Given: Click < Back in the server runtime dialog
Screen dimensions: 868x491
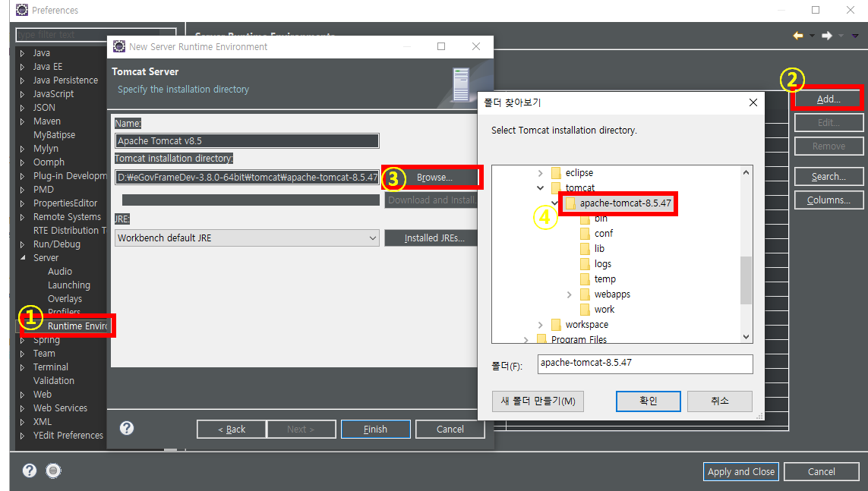Looking at the screenshot, I should (x=232, y=429).
